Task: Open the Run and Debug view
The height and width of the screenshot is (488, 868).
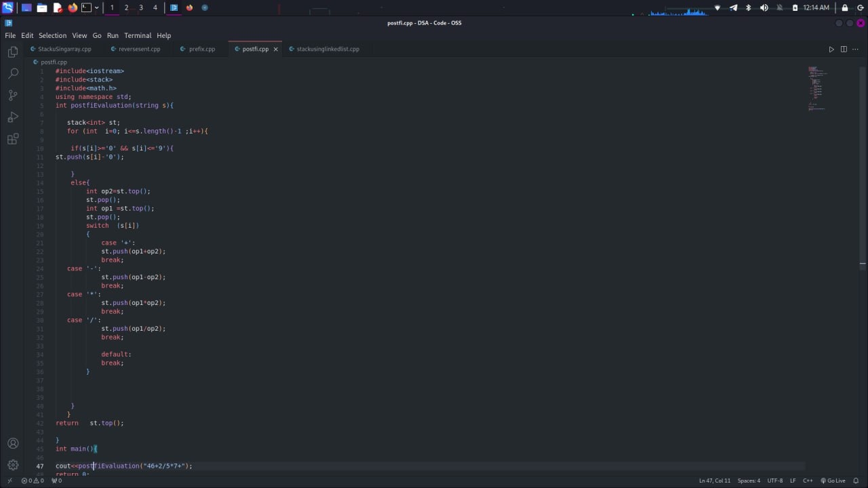Action: click(13, 117)
